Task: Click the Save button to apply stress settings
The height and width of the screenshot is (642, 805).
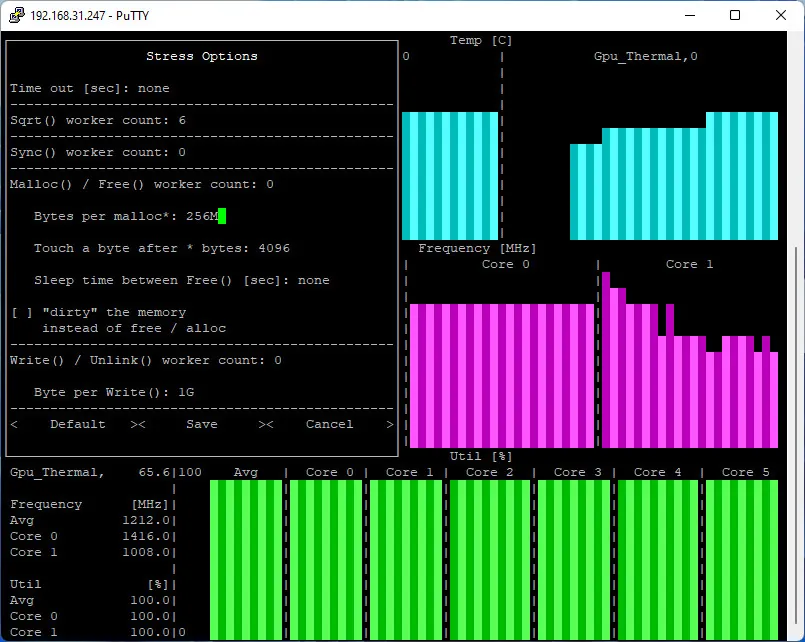Action: pos(201,424)
